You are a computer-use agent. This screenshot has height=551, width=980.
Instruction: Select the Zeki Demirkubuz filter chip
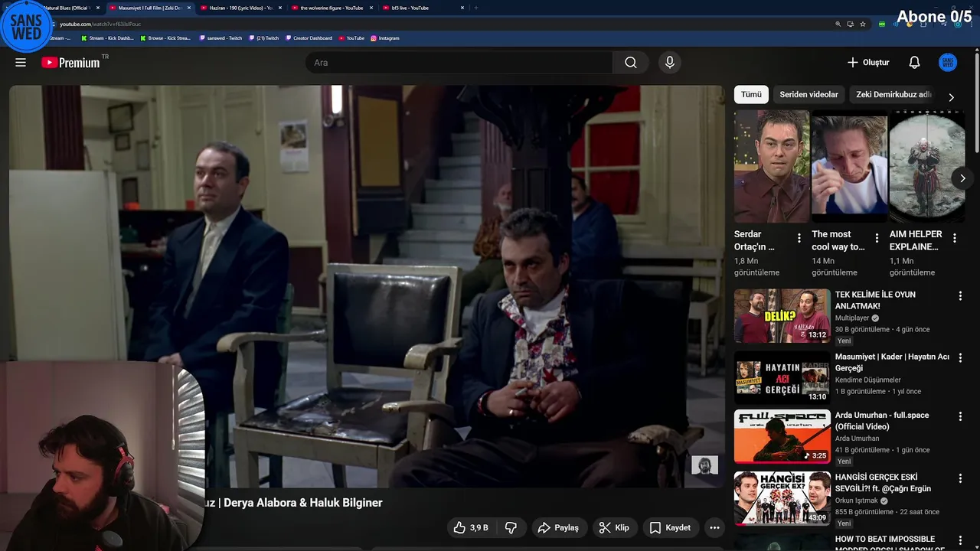click(893, 95)
